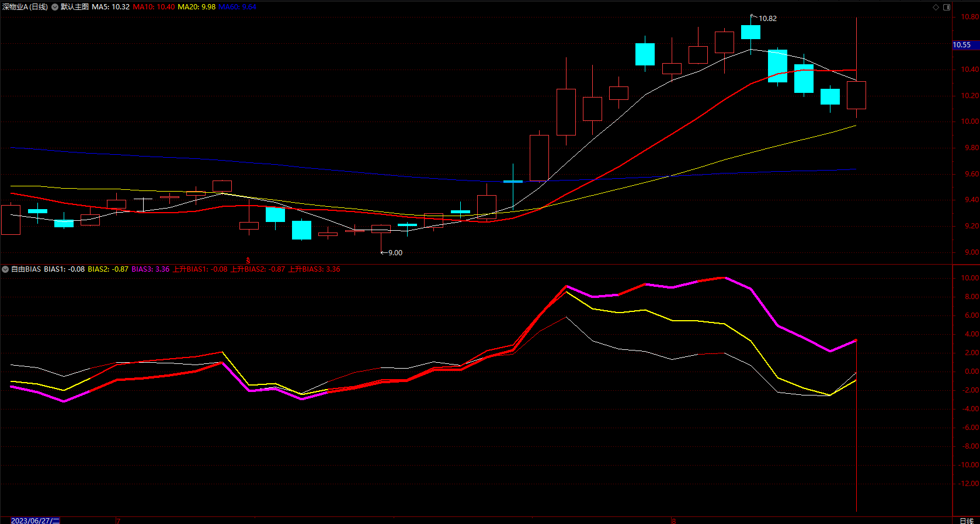The width and height of the screenshot is (980, 524).
Task: Click the 10.55 current price tag
Action: pos(966,45)
